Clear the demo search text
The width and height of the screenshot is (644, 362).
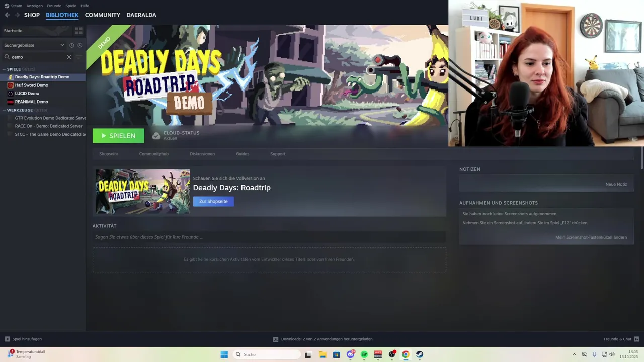(x=69, y=57)
